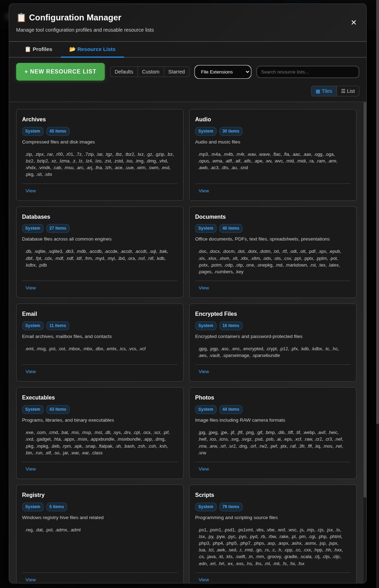Click the 5 items badge
Image resolution: width=379 pixels, height=588 pixels.
tap(57, 507)
